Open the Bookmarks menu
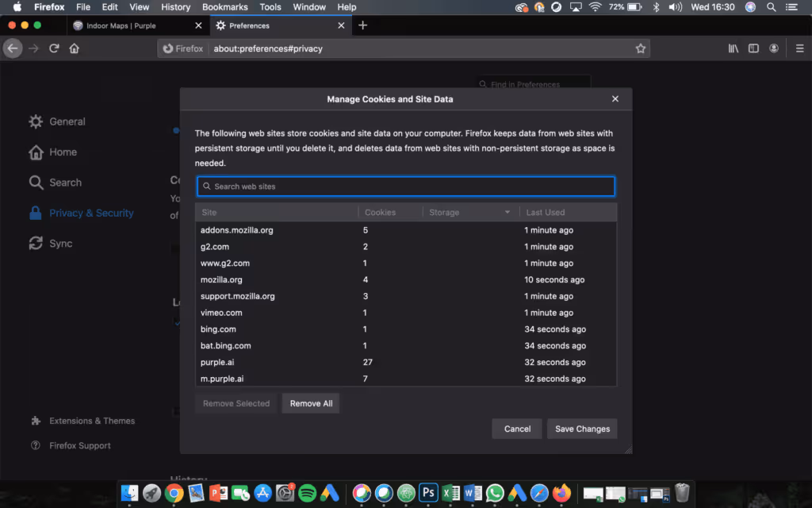This screenshot has width=812, height=508. pos(224,7)
